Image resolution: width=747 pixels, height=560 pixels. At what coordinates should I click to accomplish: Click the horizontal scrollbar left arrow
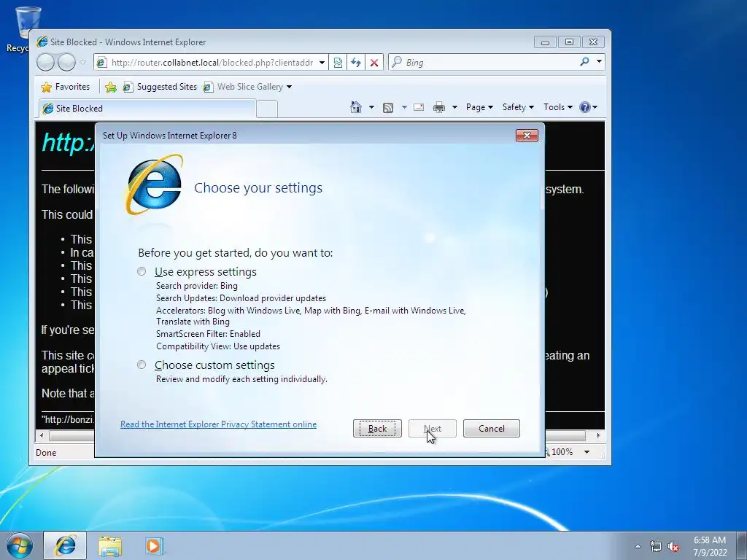(42, 435)
